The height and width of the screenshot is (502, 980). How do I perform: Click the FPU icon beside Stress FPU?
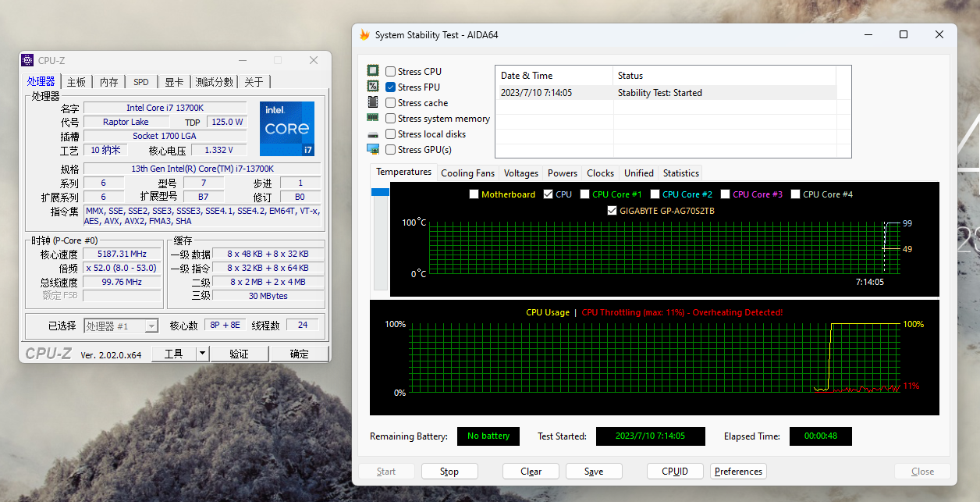(373, 87)
